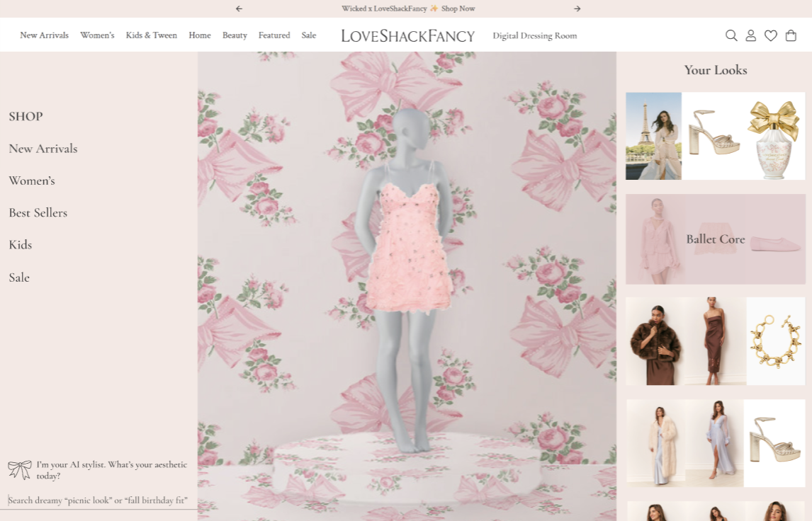Click the SHOP sidebar heading

click(26, 116)
